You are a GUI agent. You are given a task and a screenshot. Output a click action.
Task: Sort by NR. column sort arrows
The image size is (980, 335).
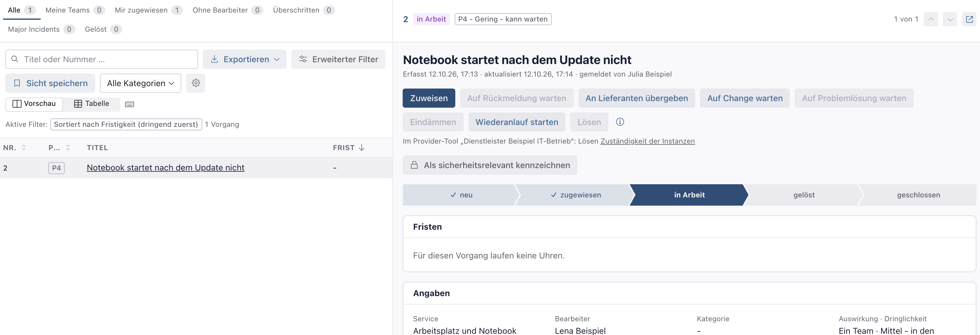24,147
